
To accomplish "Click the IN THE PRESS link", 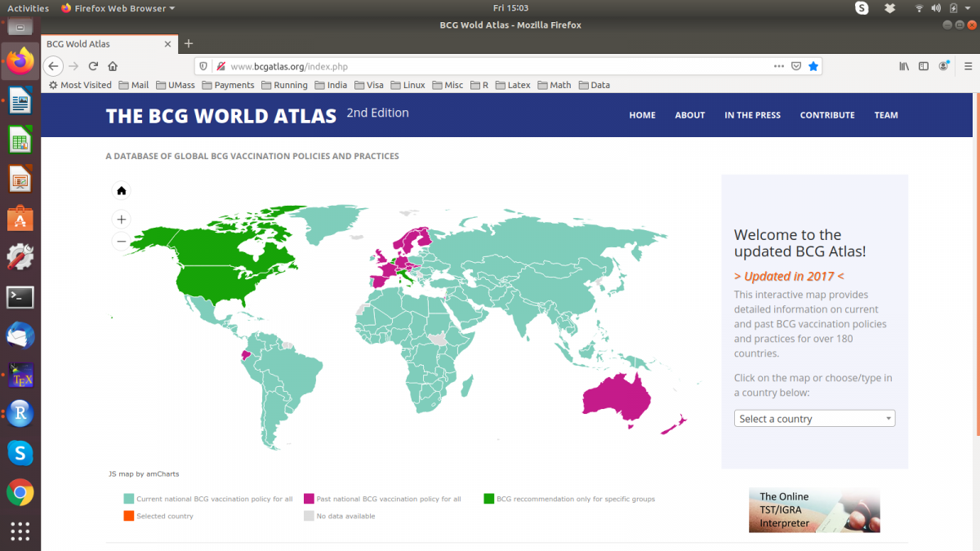I will (752, 115).
